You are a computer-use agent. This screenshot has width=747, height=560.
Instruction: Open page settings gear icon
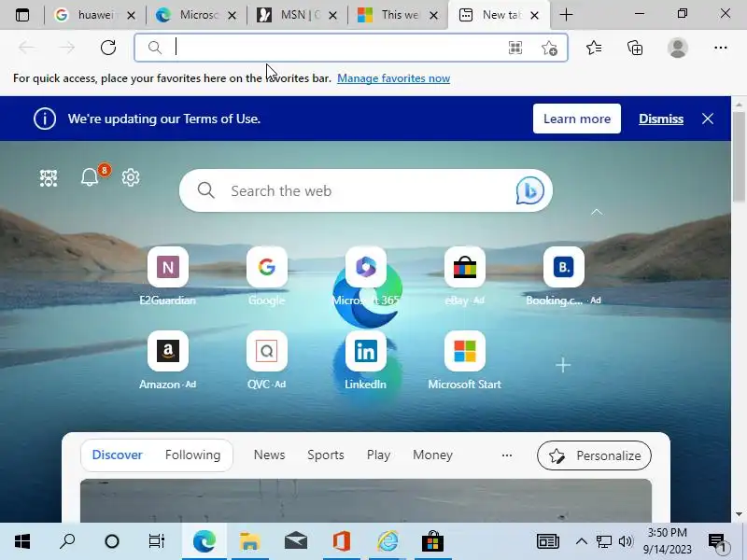131,177
